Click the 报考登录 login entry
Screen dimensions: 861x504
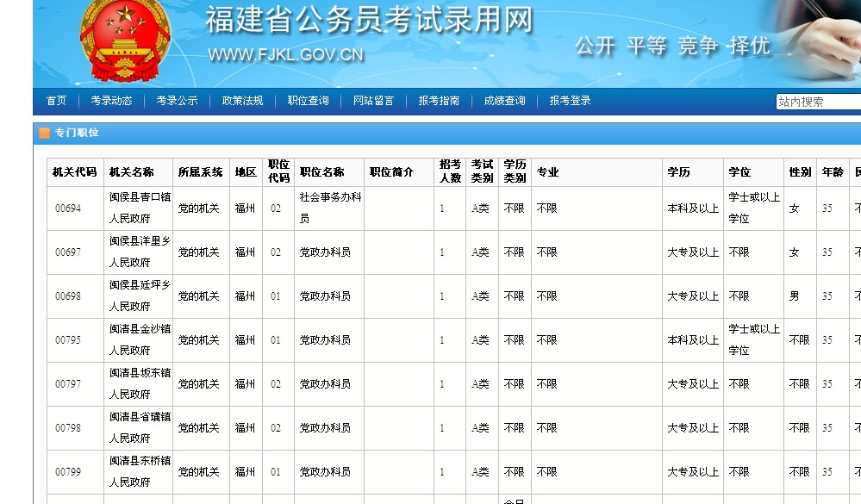[571, 100]
